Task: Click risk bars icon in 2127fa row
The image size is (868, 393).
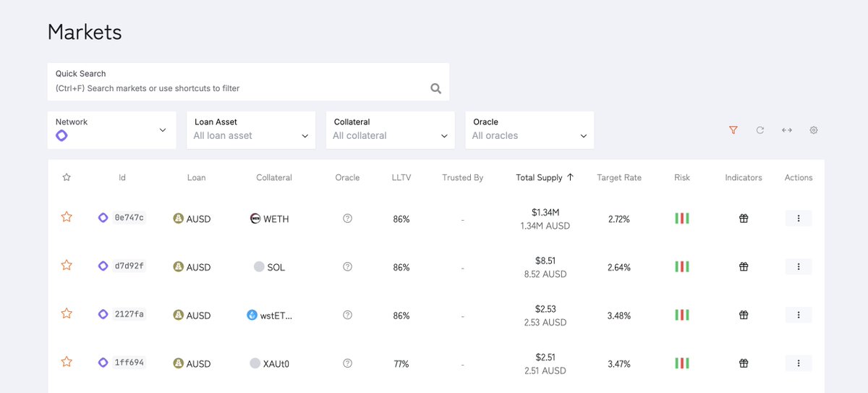Action: click(x=682, y=315)
